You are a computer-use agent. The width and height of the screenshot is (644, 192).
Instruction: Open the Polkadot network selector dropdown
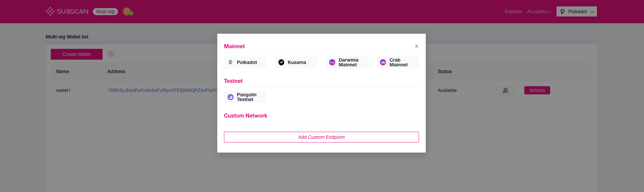576,11
